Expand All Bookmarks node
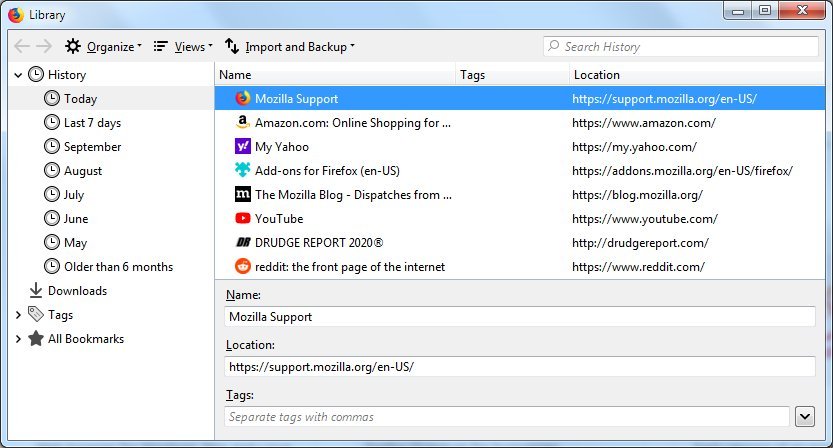Image resolution: width=833 pixels, height=448 pixels. pyautogui.click(x=18, y=339)
